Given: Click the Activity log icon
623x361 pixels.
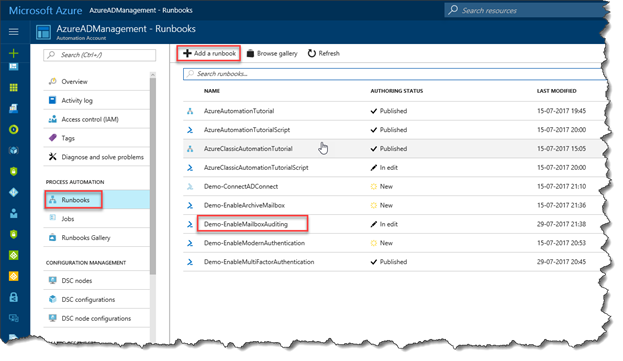Looking at the screenshot, I should (x=52, y=100).
